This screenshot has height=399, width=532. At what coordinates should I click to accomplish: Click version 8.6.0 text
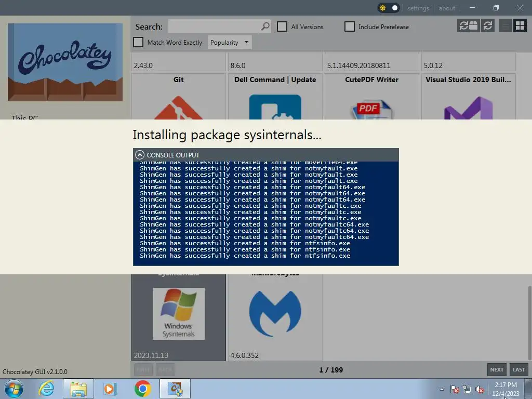click(x=238, y=65)
